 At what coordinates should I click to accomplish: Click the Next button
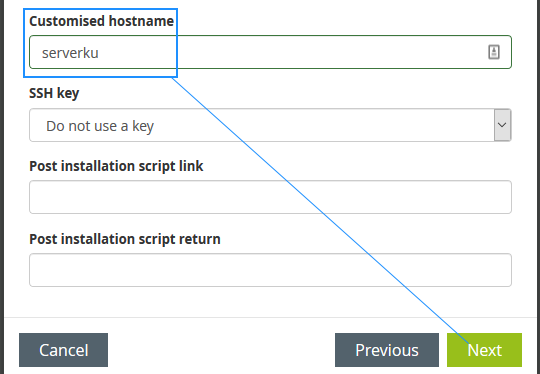[484, 350]
